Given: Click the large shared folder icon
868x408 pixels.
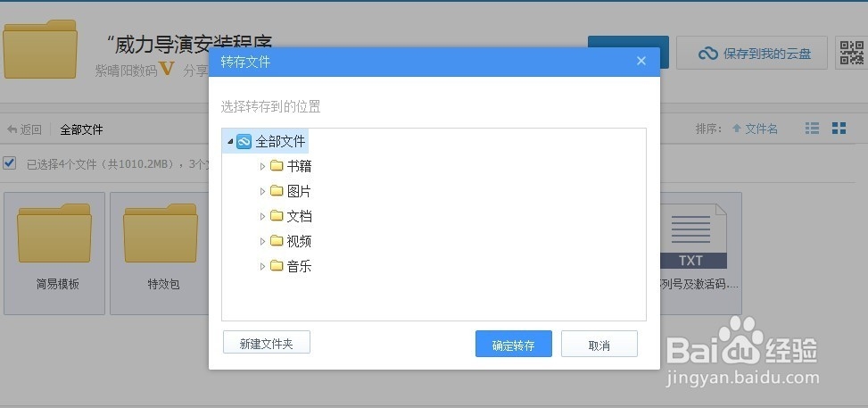Looking at the screenshot, I should point(40,49).
